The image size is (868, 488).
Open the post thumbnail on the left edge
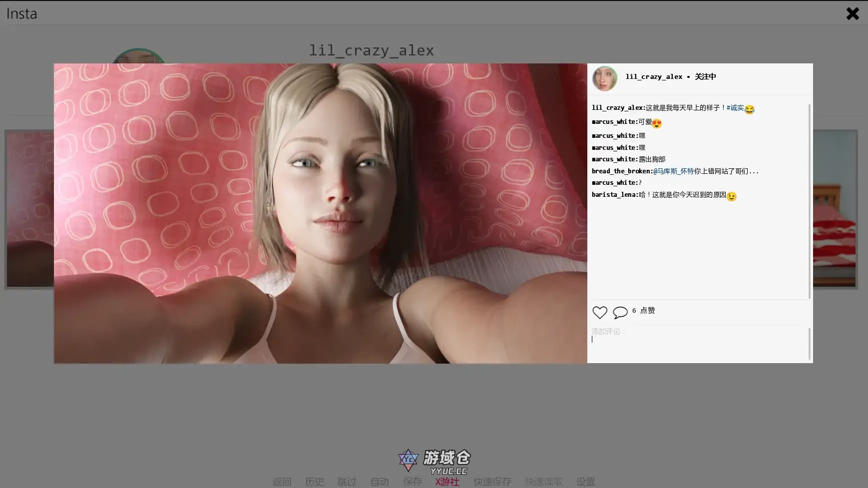click(29, 209)
